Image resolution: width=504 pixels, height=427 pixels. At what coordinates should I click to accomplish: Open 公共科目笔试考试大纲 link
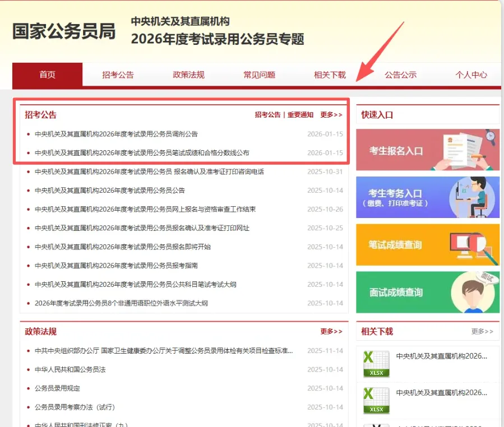coord(135,284)
